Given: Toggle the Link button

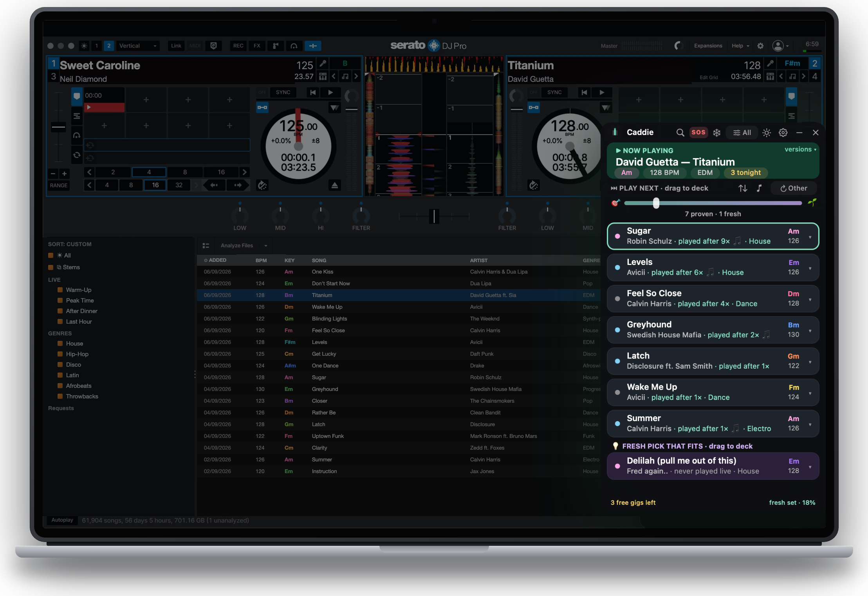Looking at the screenshot, I should 176,46.
